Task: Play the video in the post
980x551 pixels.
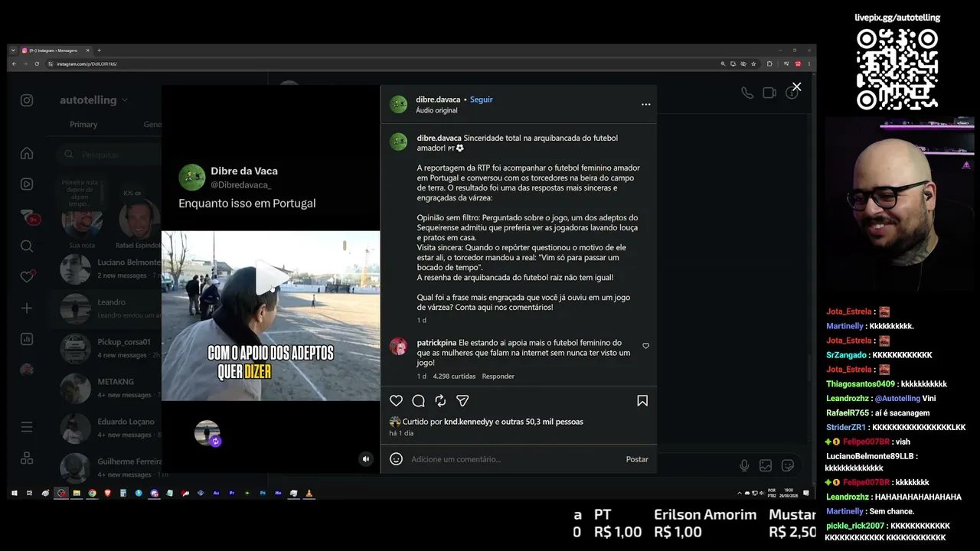Action: 271,279
